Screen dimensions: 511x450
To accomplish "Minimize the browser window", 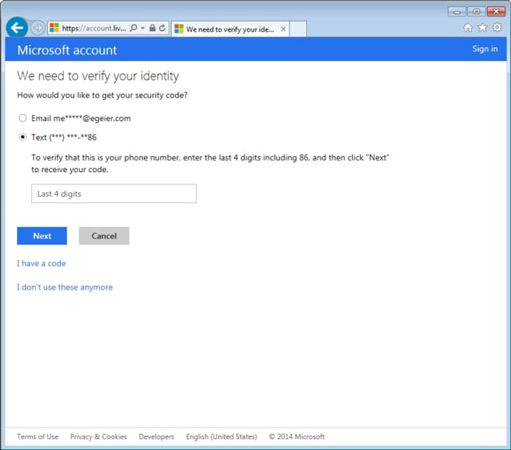I will (457, 12).
